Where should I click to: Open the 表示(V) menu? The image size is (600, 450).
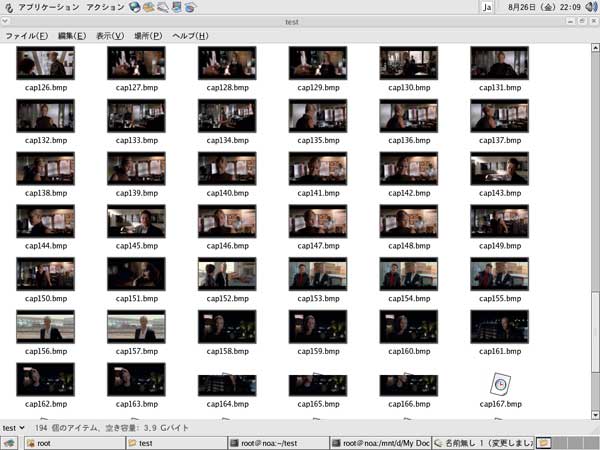110,36
